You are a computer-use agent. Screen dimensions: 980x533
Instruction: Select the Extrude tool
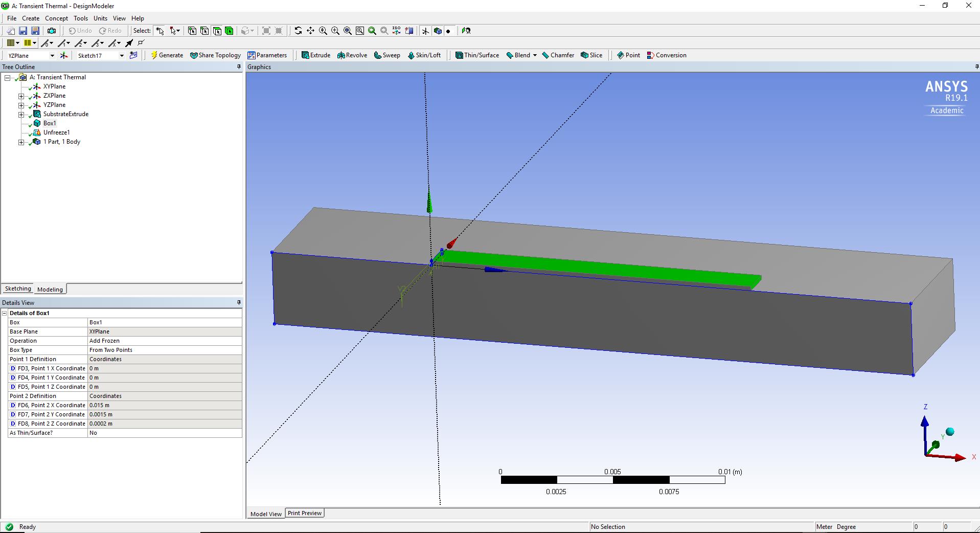click(315, 55)
